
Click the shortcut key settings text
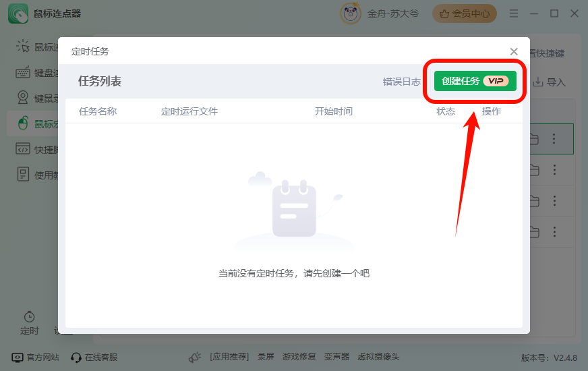(x=548, y=53)
